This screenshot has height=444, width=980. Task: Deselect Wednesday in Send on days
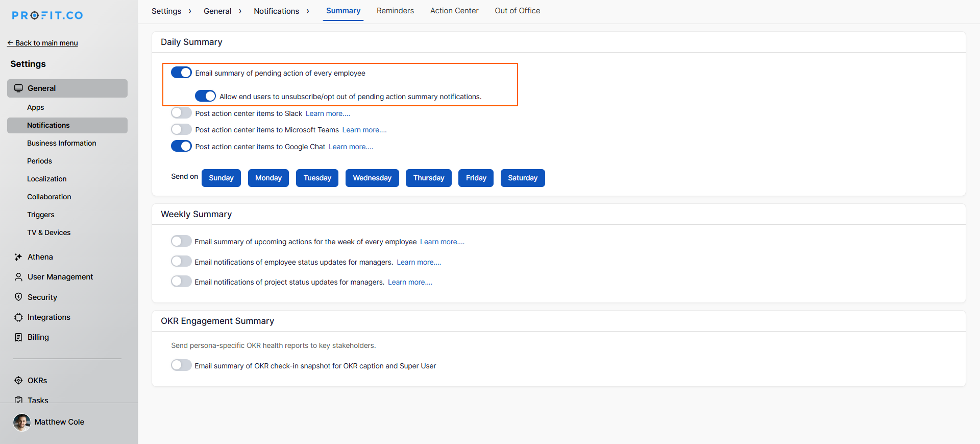tap(372, 178)
